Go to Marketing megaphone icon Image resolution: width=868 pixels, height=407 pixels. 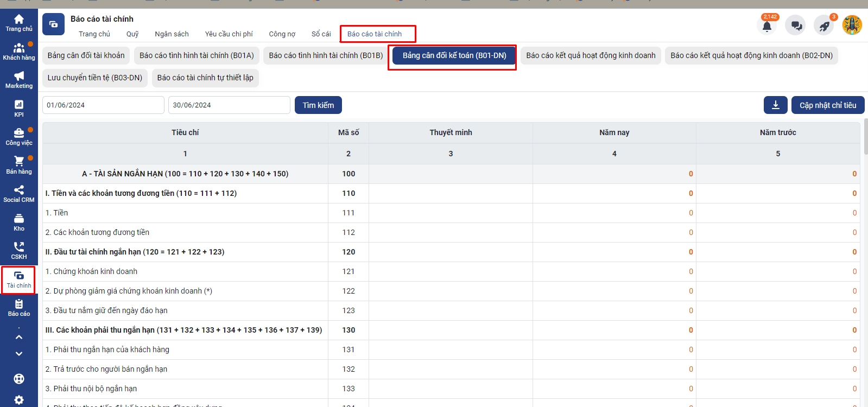(x=19, y=80)
